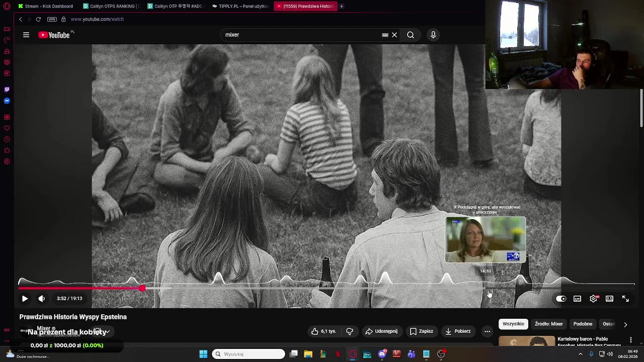The height and width of the screenshot is (362, 644).
Task: Run search with magnifier button
Action: click(411, 35)
